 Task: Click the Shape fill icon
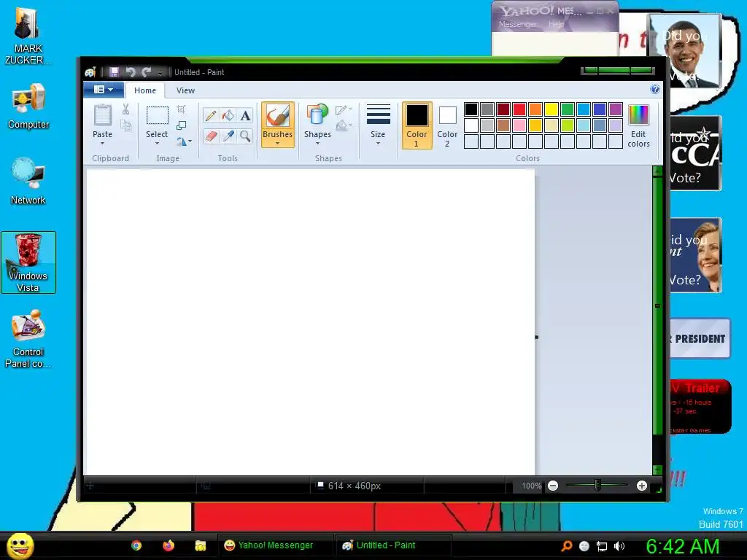coord(343,126)
